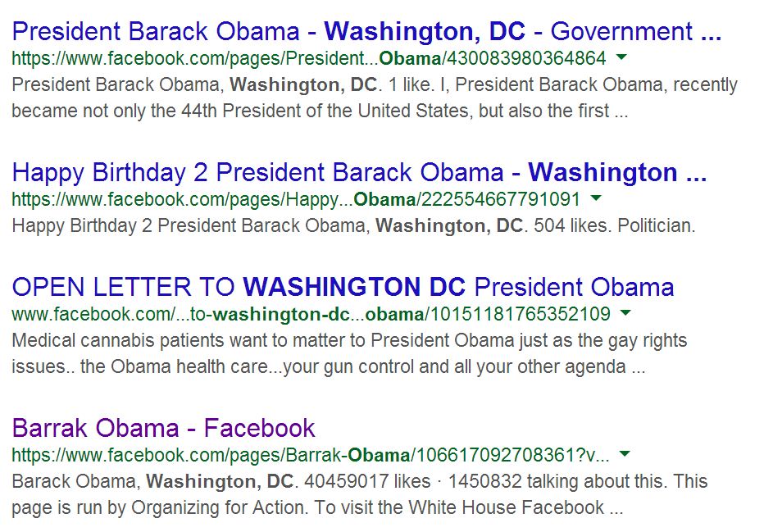Expand dropdown arrow beside the 10151181765352109 URL

[626, 313]
